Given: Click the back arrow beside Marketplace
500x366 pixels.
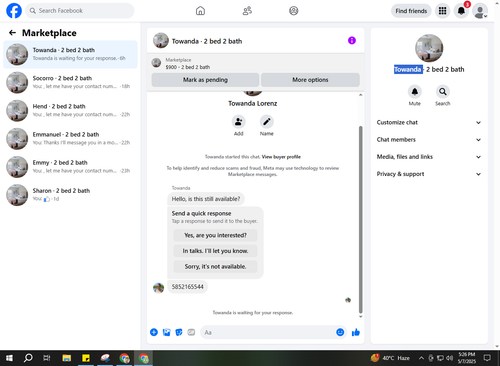Looking at the screenshot, I should 12,33.
